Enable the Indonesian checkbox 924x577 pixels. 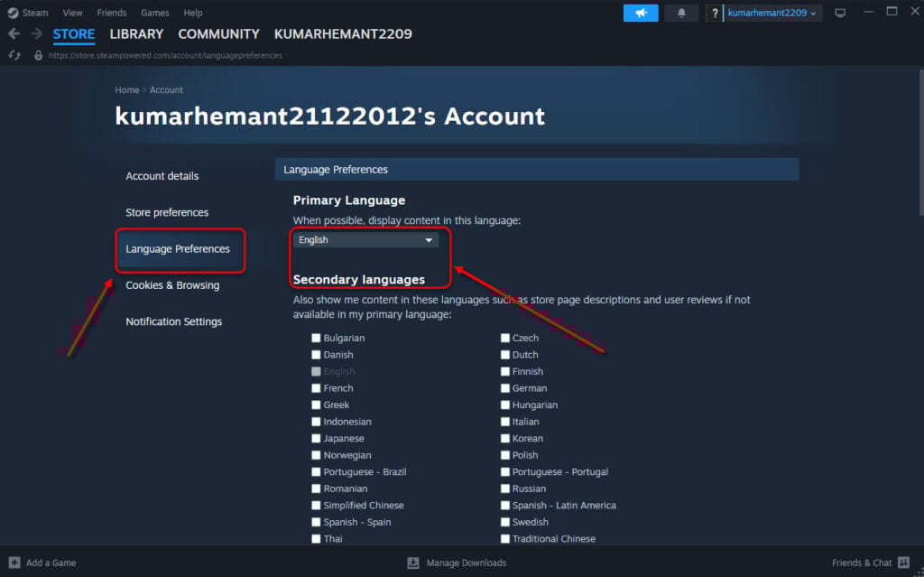click(x=316, y=422)
